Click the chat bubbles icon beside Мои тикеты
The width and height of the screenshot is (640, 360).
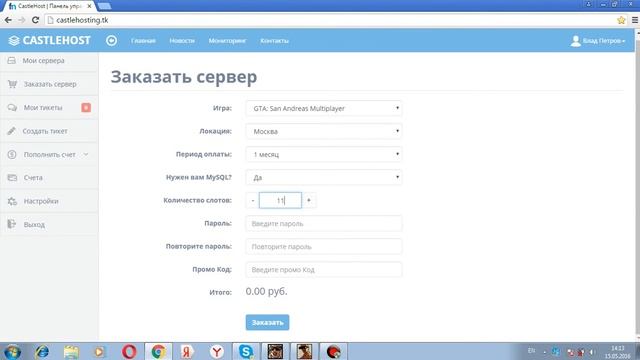point(12,107)
